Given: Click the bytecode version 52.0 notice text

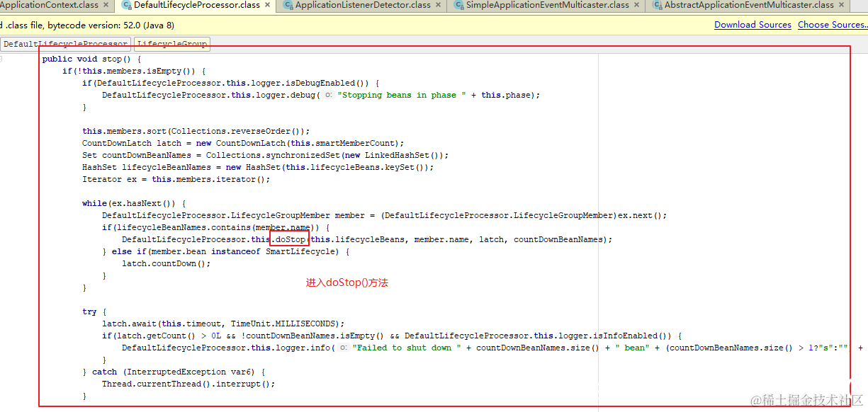Looking at the screenshot, I should point(87,25).
